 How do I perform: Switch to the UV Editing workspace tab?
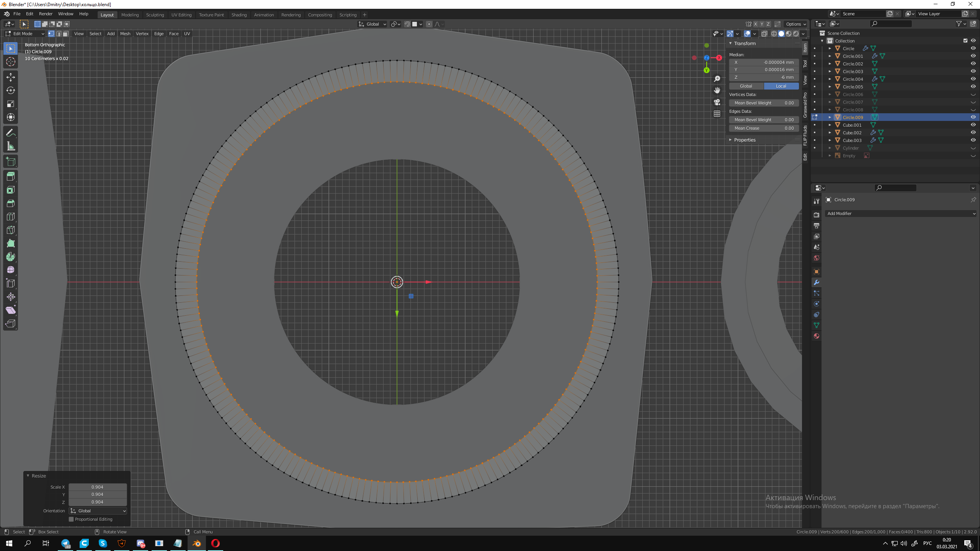click(181, 15)
